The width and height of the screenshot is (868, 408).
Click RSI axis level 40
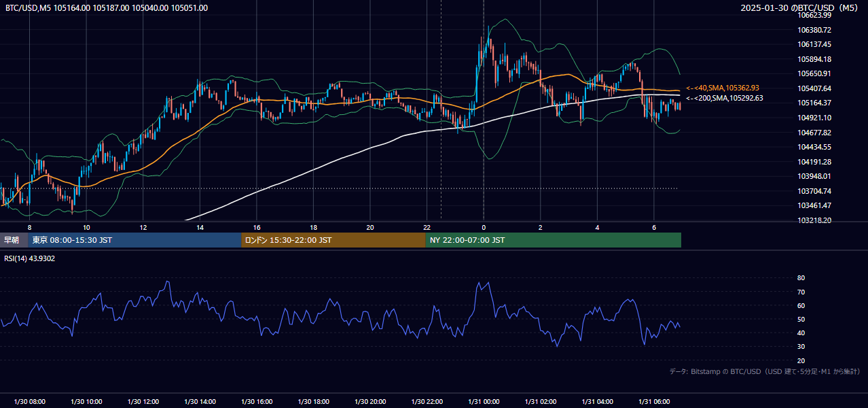point(801,333)
